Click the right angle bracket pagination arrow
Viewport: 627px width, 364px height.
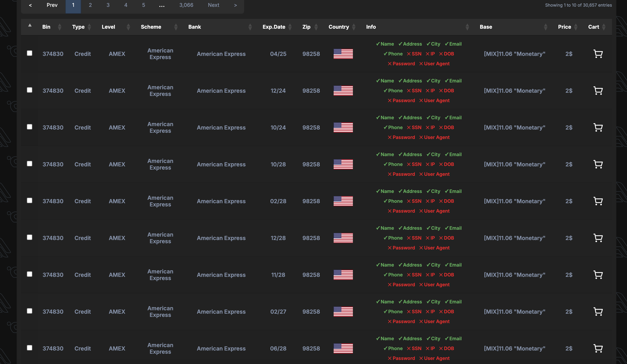click(x=235, y=5)
